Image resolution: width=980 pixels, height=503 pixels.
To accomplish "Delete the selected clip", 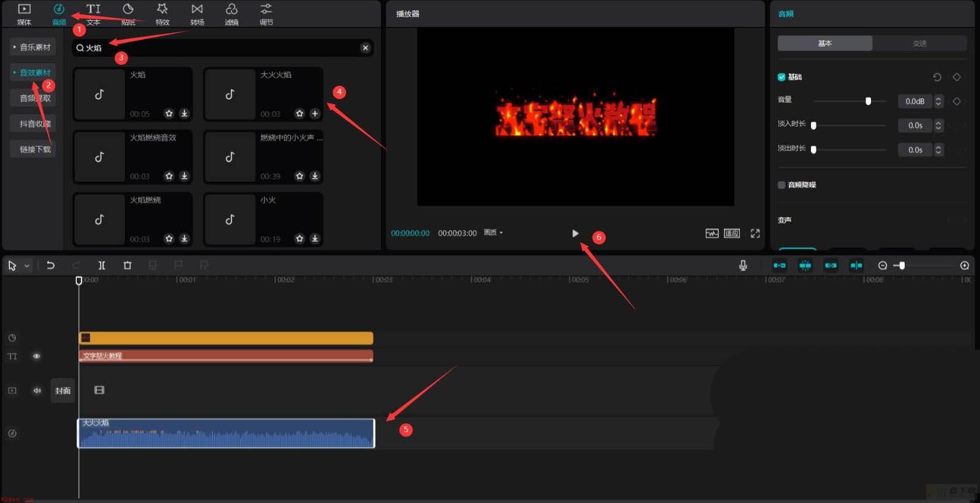I will [x=127, y=265].
